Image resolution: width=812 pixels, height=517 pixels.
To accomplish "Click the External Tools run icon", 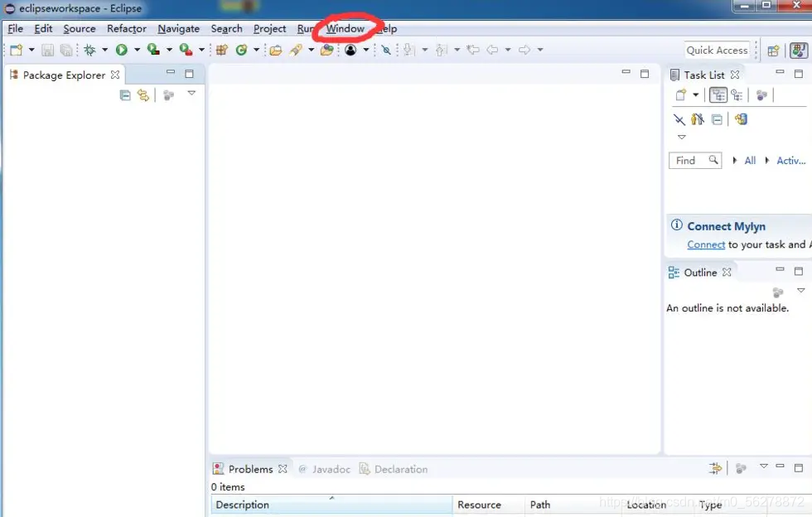I will (186, 50).
